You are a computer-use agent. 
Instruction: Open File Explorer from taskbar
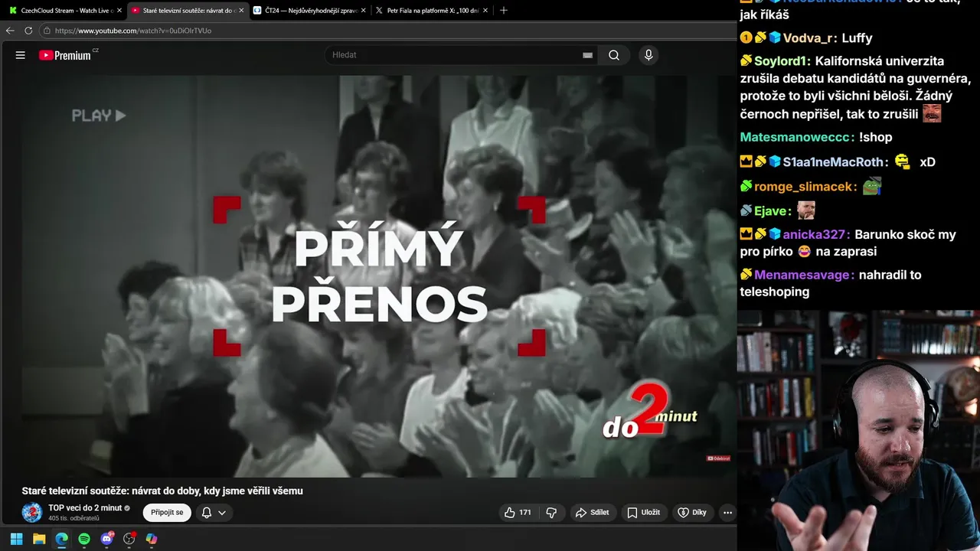[x=39, y=539]
